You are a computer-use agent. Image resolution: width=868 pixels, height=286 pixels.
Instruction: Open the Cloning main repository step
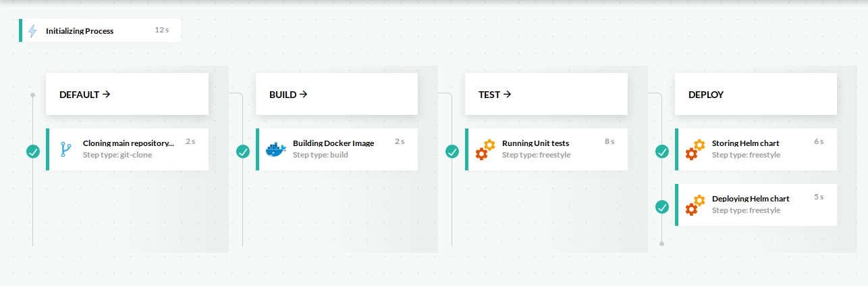click(128, 143)
